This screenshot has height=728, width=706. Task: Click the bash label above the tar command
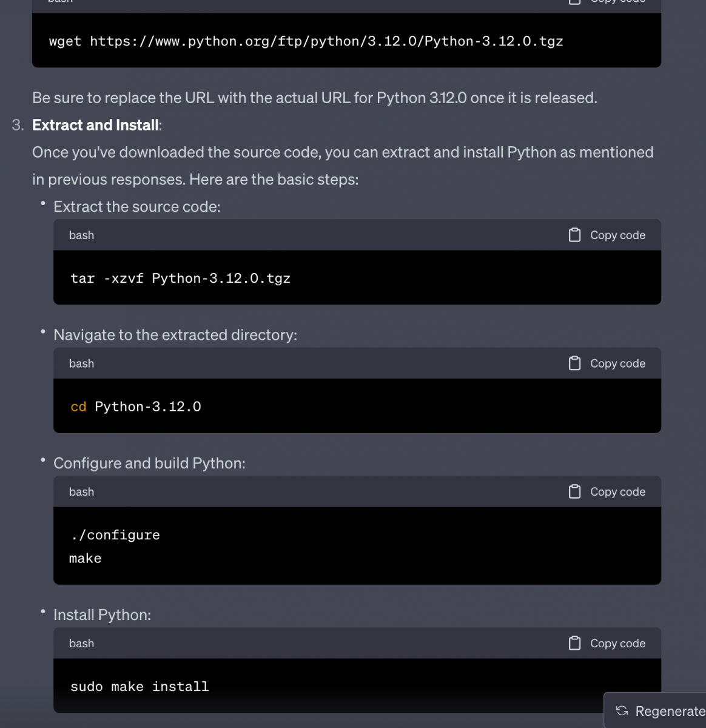[x=81, y=235]
